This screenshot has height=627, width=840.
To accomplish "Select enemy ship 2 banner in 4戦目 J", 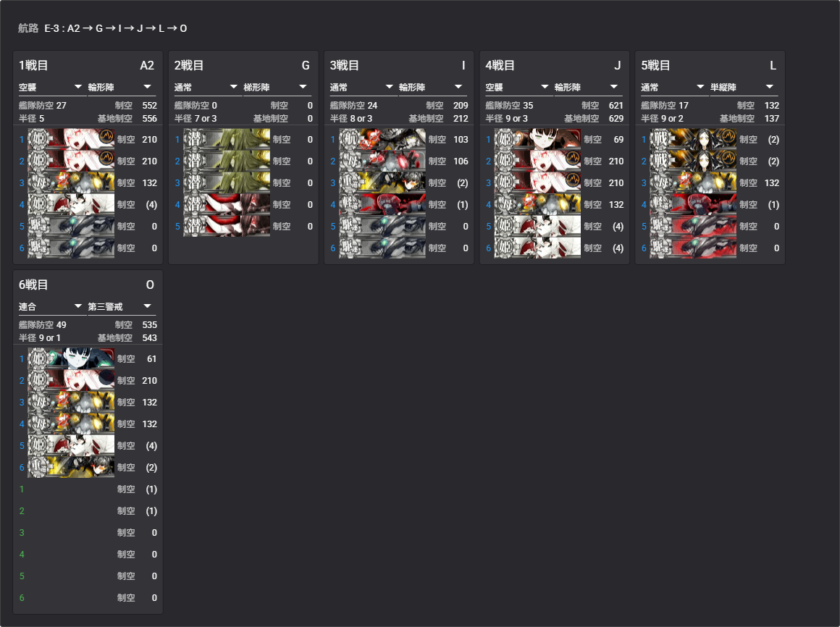I will (538, 161).
